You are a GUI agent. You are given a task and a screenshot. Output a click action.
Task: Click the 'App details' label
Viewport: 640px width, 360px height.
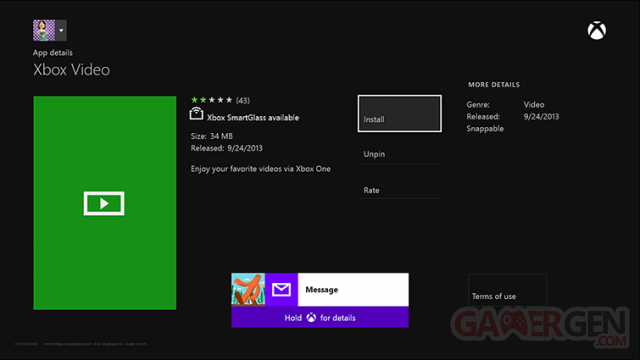[x=53, y=53]
